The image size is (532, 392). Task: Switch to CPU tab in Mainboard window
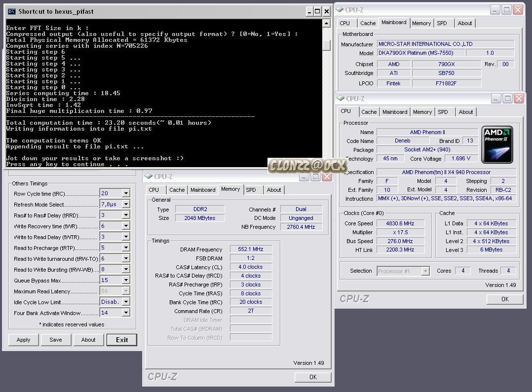tap(344, 23)
